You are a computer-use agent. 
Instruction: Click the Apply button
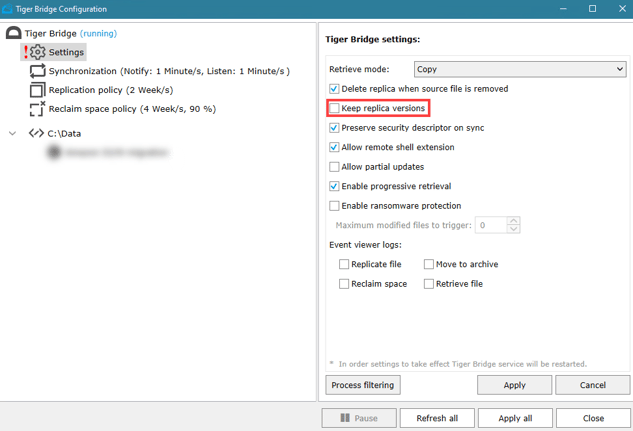514,385
